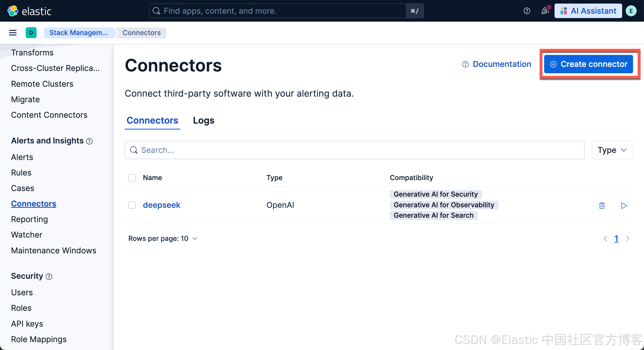Open the help menu icon
644x350 pixels.
(x=527, y=11)
